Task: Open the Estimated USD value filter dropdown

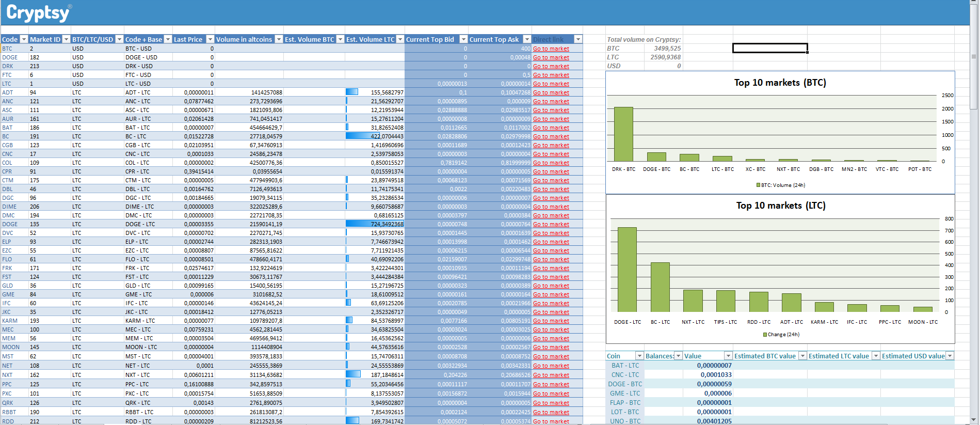Action: coord(950,356)
